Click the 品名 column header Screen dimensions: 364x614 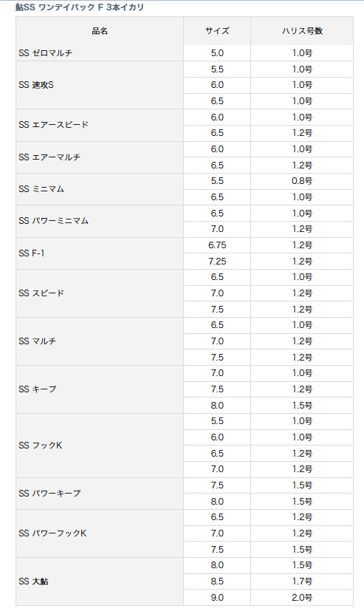click(x=100, y=31)
